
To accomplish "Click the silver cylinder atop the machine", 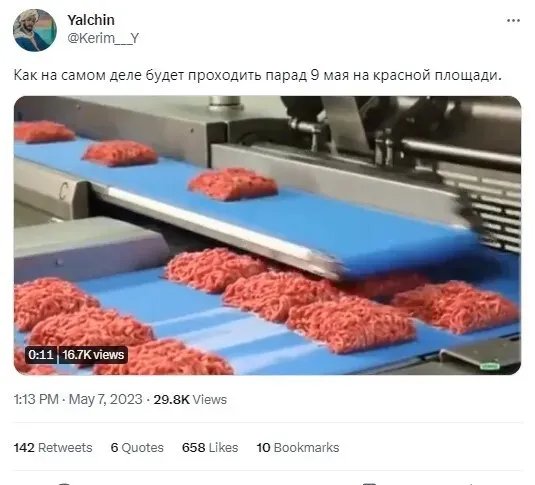I will coord(225,103).
